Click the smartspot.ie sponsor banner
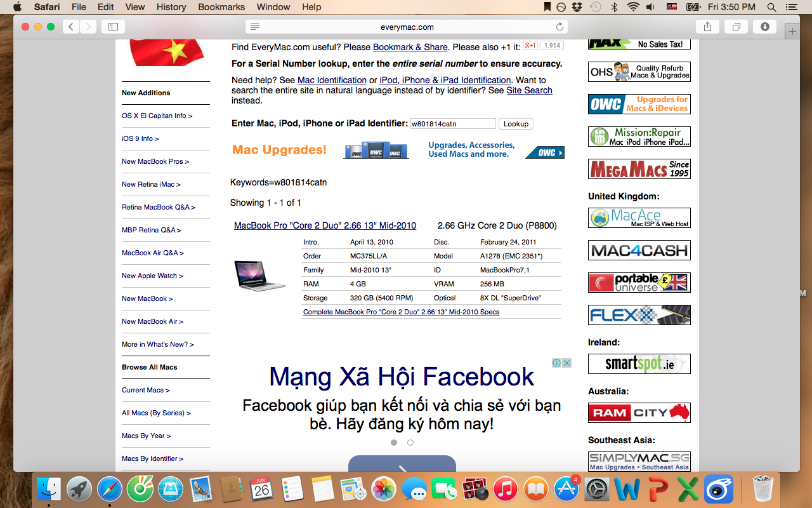 pyautogui.click(x=639, y=364)
